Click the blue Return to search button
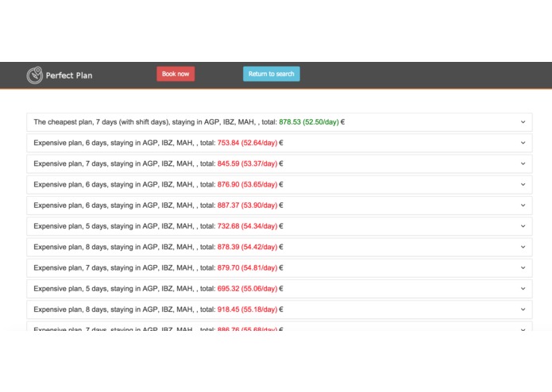Image resolution: width=552 pixels, height=392 pixels. 272,74
